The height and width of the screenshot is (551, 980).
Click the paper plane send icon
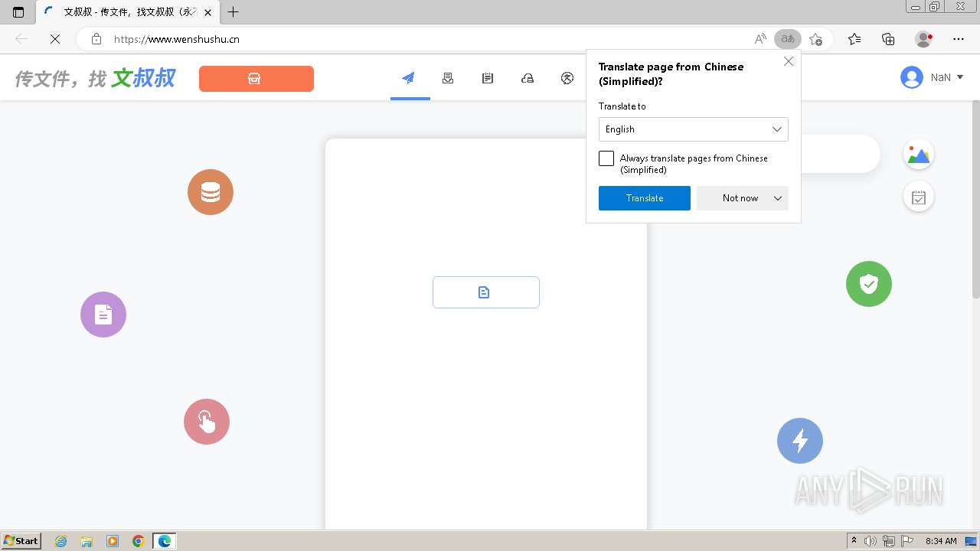coord(409,78)
